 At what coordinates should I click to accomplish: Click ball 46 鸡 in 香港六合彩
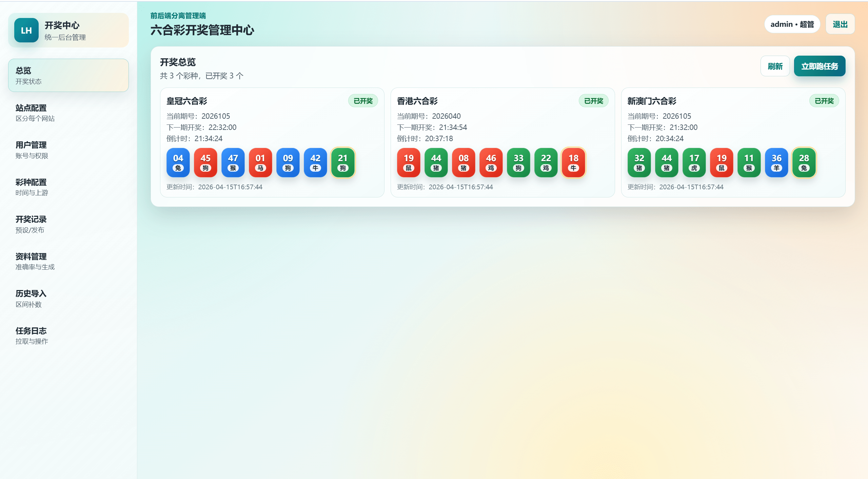pyautogui.click(x=491, y=162)
